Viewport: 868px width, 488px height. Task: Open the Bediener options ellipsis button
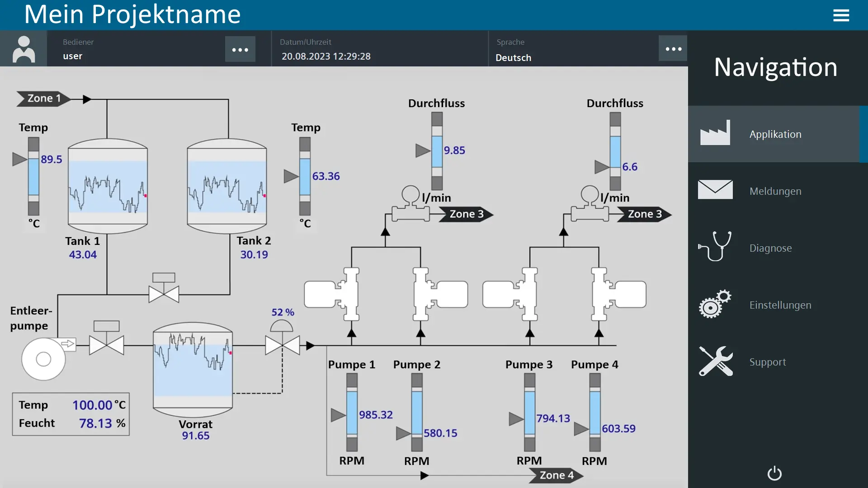[x=240, y=49]
